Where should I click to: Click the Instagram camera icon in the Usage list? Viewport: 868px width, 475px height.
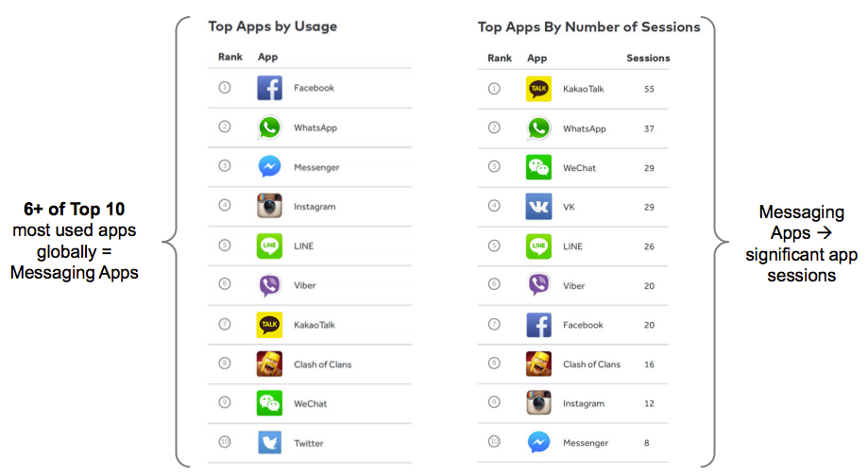coord(269,207)
